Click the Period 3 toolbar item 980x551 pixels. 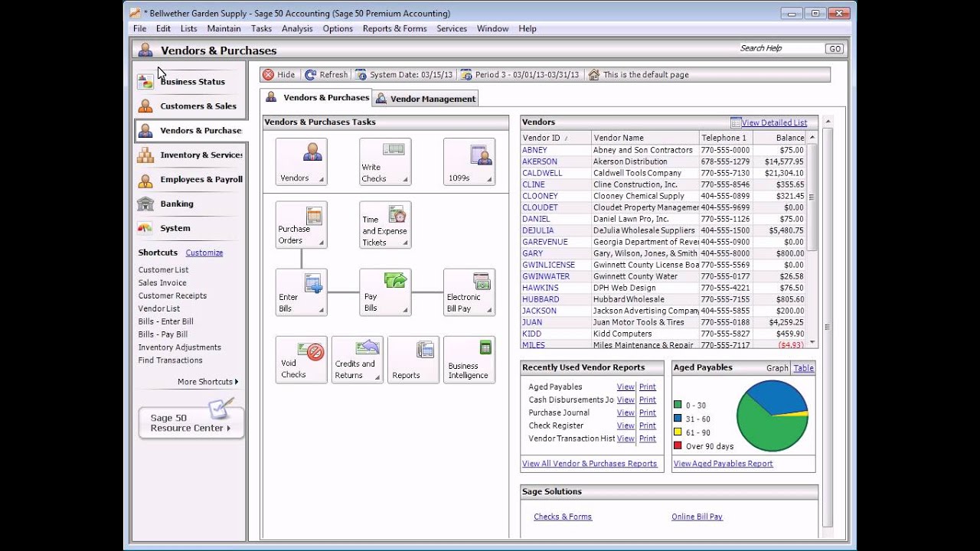(520, 75)
